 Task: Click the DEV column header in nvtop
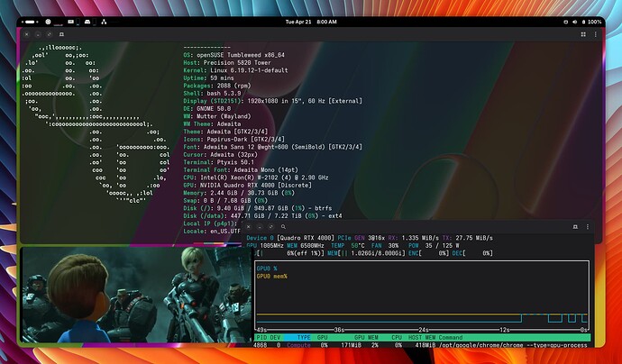(275, 338)
